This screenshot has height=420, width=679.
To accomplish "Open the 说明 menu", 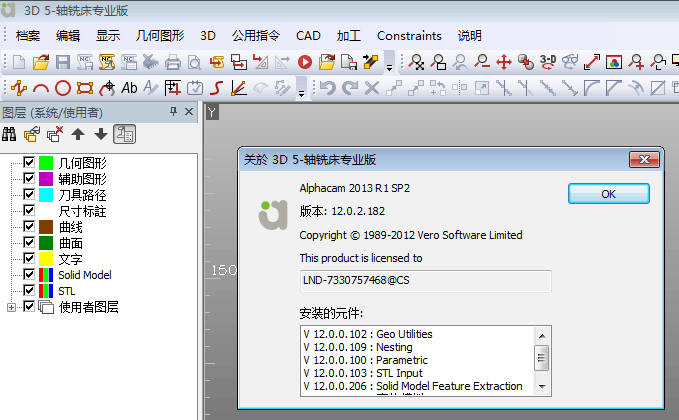I will (469, 36).
